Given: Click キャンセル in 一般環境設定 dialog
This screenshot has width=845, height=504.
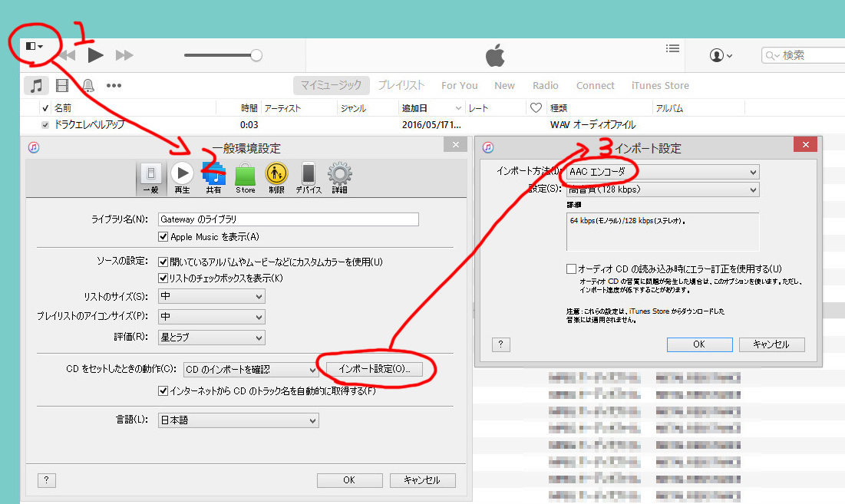Looking at the screenshot, I should pos(422,479).
